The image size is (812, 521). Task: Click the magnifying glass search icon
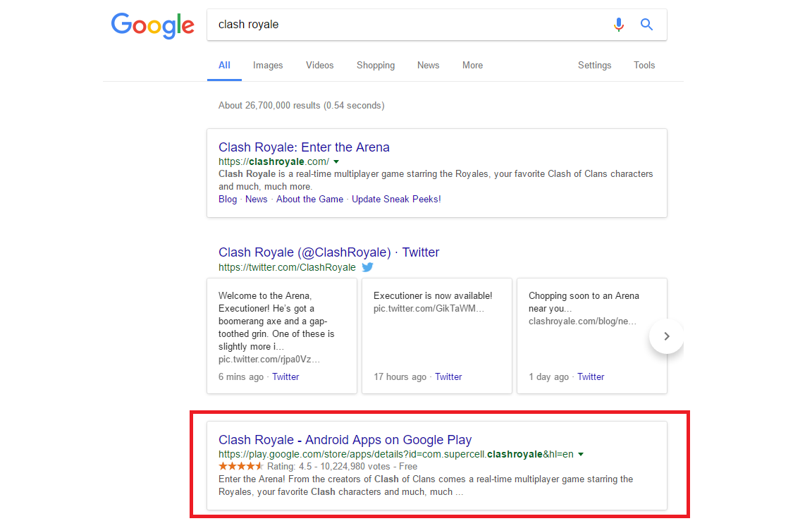(646, 25)
